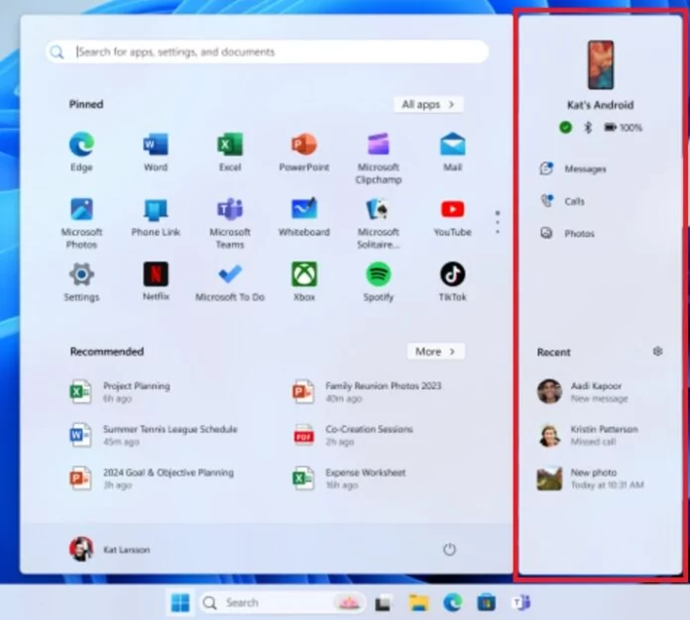Open the Project Planning spreadsheet

120,392
